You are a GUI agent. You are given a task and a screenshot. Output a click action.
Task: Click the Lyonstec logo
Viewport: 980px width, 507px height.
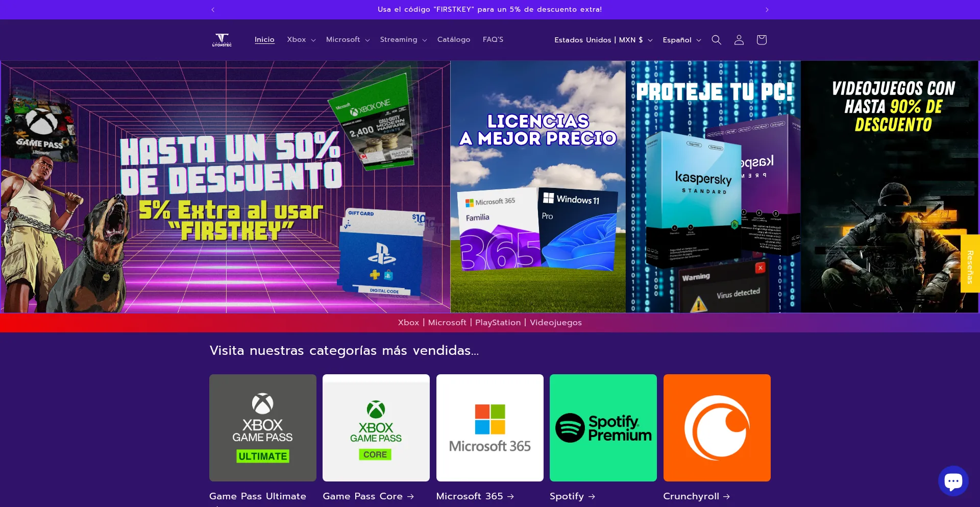click(222, 40)
